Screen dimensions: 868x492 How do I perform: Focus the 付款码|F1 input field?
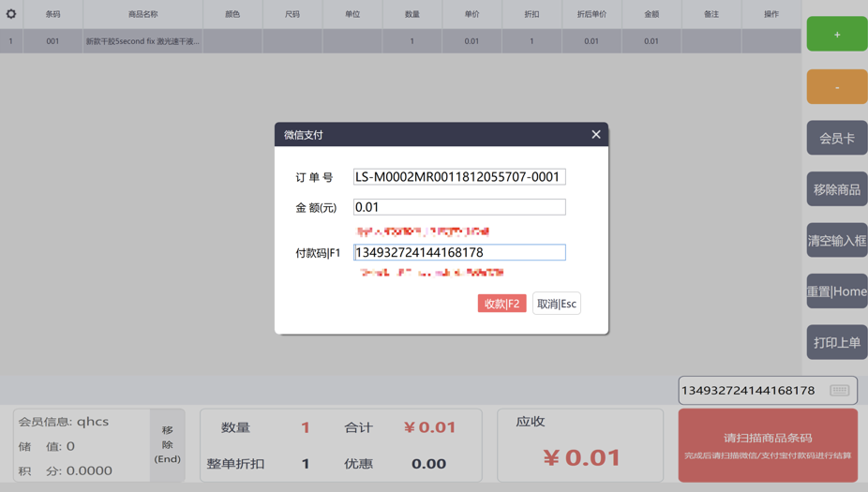point(459,252)
